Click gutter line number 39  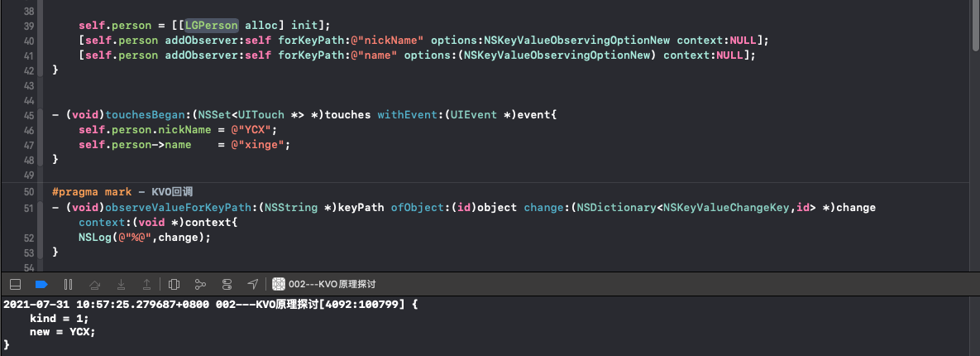coord(29,26)
